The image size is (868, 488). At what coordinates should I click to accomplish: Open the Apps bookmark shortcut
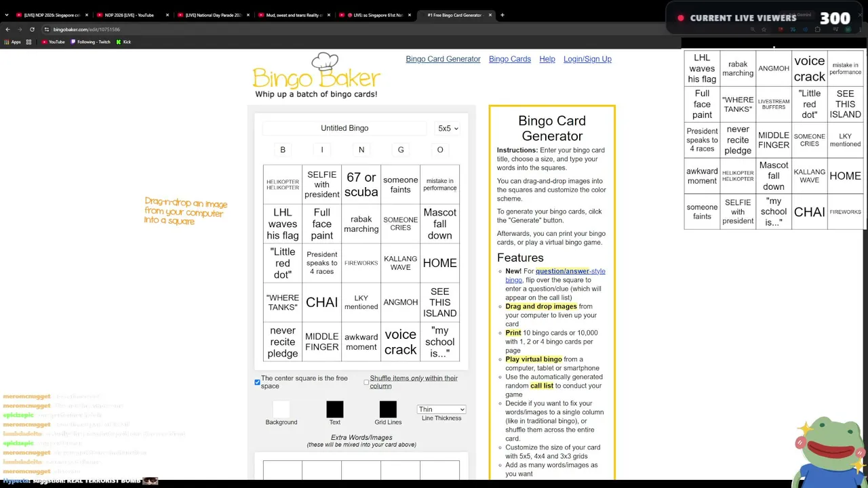[12, 42]
